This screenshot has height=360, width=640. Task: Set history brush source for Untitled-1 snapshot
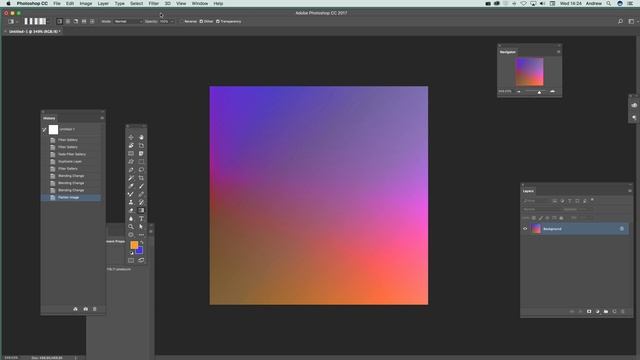click(44, 130)
